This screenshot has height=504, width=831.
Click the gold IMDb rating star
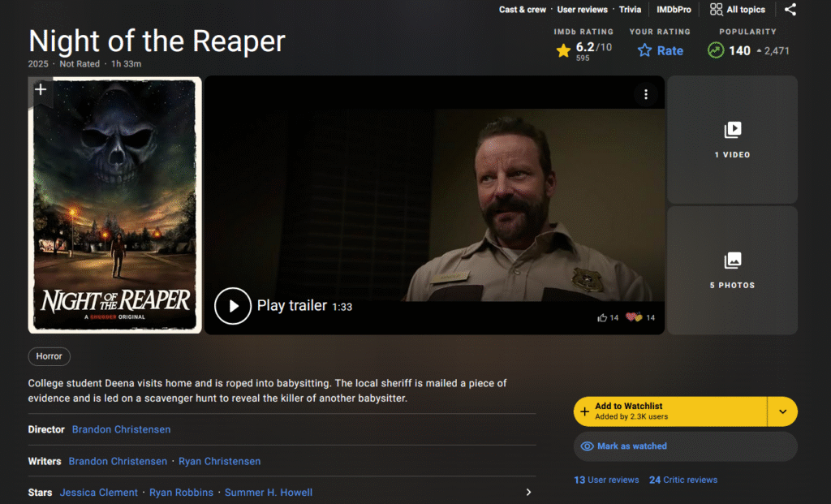pyautogui.click(x=563, y=50)
